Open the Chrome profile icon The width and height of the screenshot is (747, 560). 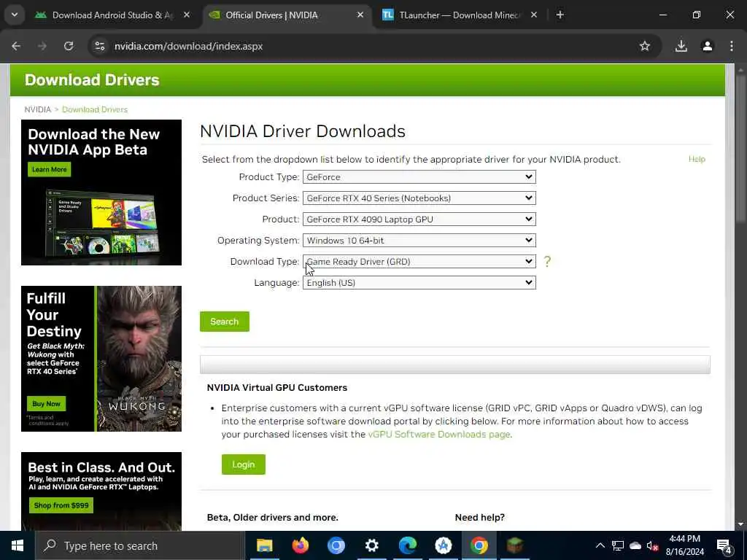708,46
